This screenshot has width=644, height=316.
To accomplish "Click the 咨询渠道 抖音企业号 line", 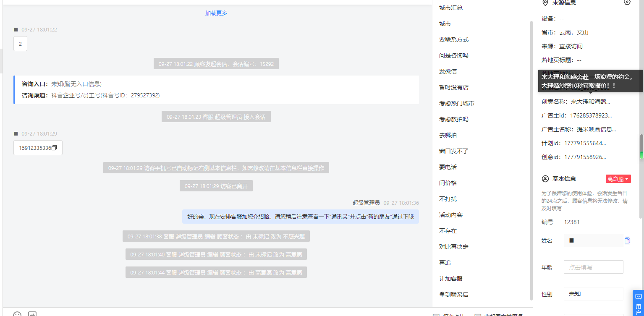I will pos(91,95).
